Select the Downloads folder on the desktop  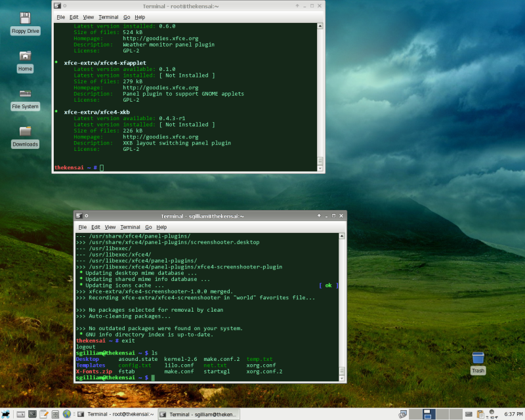pos(25,133)
